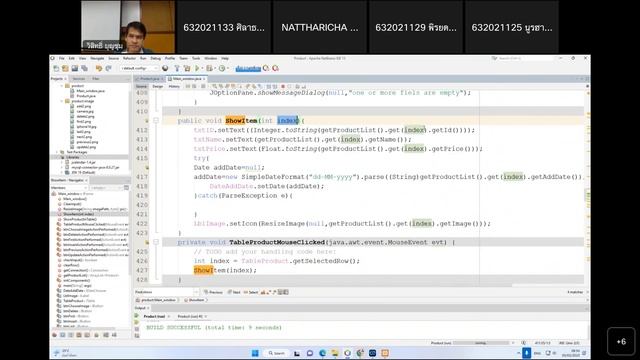Switch to the Product.java editor tab
Viewport: 640px width, 360px height.
pyautogui.click(x=150, y=79)
